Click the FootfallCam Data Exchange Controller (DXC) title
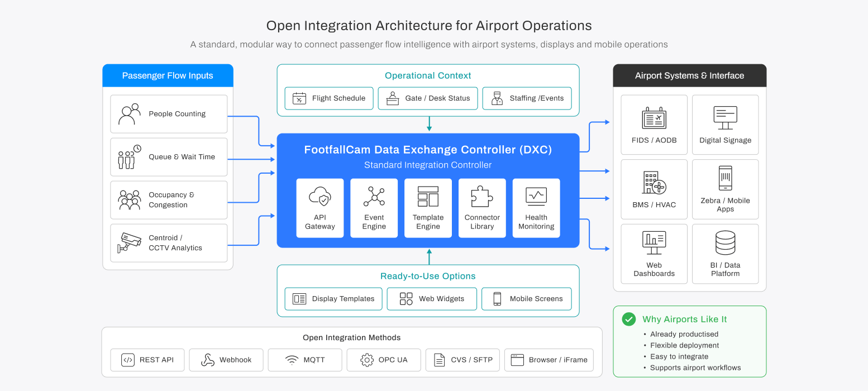Viewport: 868px width, 391px height. 428,150
